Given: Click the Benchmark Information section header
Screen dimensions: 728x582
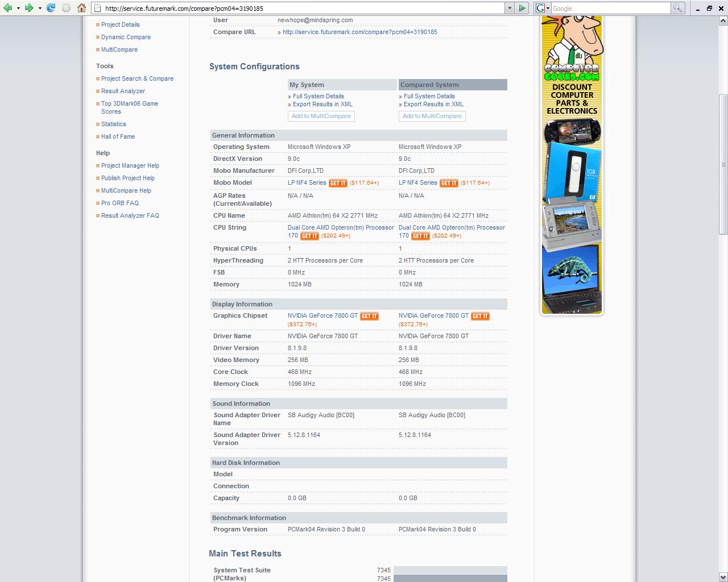Looking at the screenshot, I should pos(359,518).
